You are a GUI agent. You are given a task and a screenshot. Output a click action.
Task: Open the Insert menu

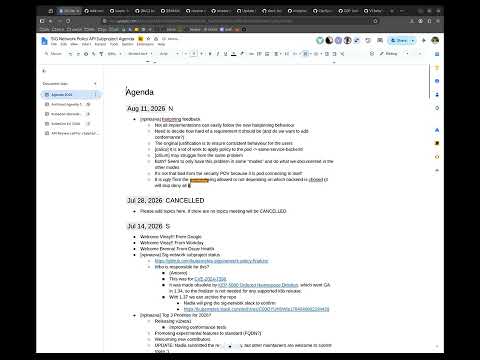click(x=86, y=44)
